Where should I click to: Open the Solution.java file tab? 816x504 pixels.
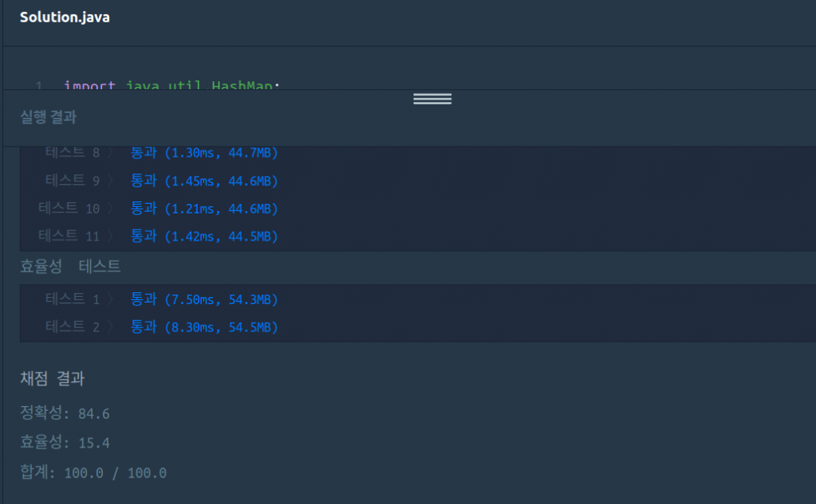click(x=65, y=18)
